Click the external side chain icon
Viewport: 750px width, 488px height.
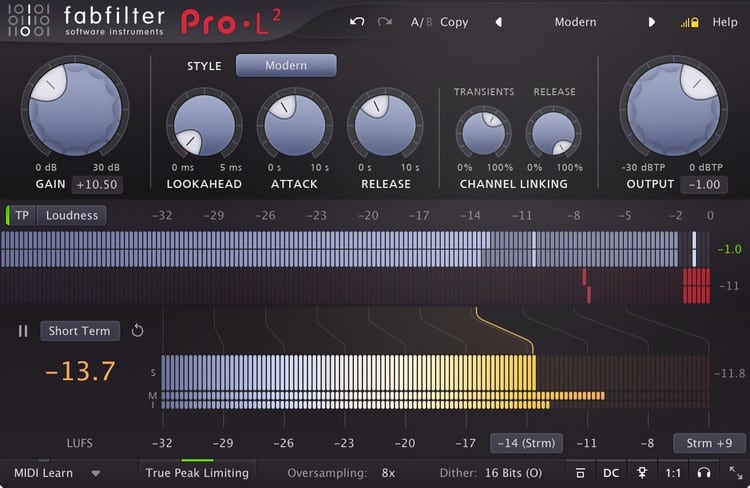[642, 473]
